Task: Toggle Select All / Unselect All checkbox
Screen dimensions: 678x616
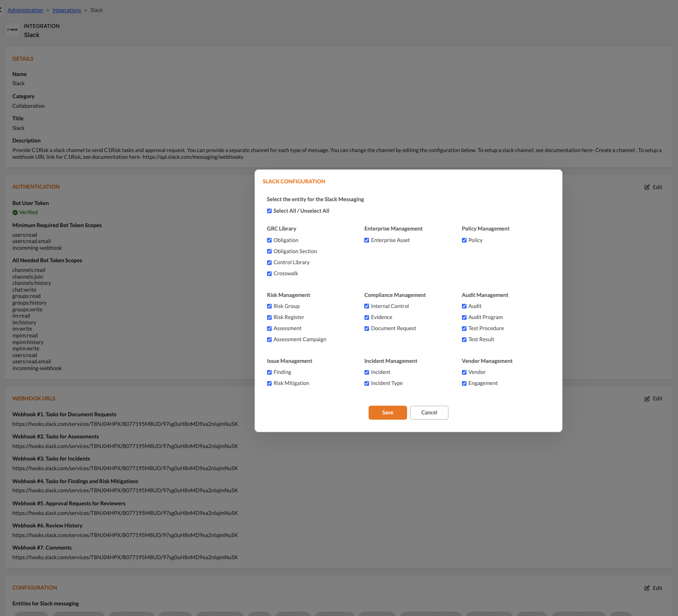Action: 269,211
